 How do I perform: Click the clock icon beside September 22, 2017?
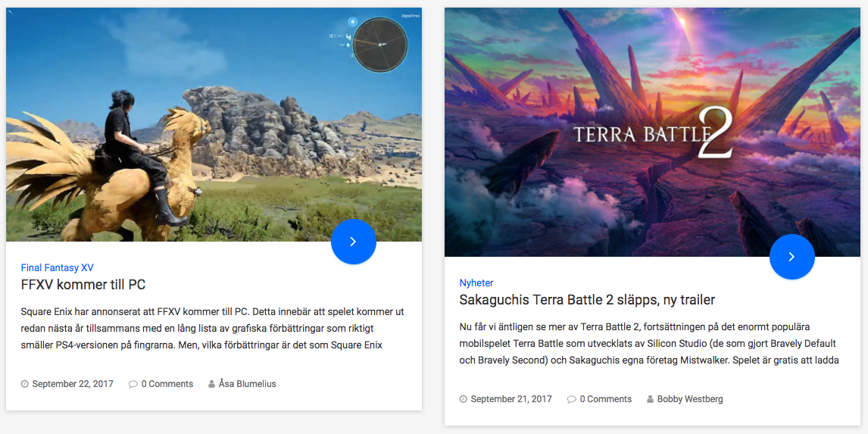tap(24, 383)
